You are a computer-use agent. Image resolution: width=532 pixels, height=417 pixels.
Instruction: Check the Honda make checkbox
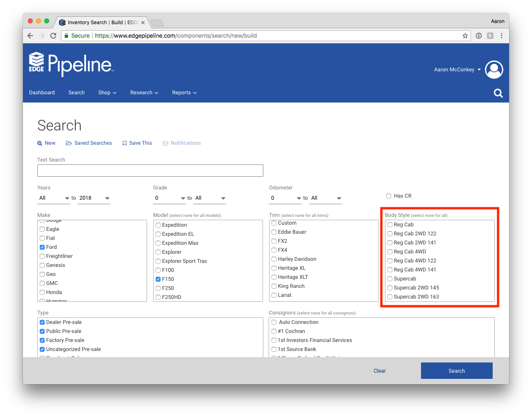pos(42,292)
